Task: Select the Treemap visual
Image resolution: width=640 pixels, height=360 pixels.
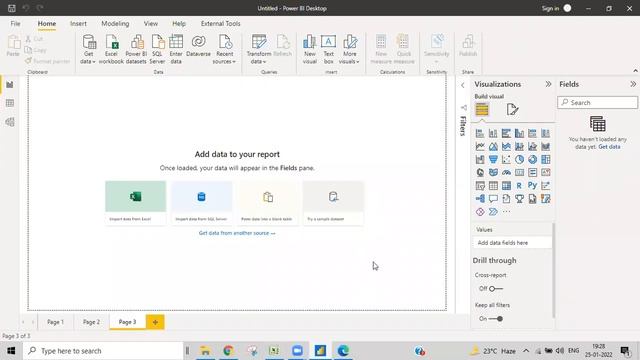Action: click(545, 160)
